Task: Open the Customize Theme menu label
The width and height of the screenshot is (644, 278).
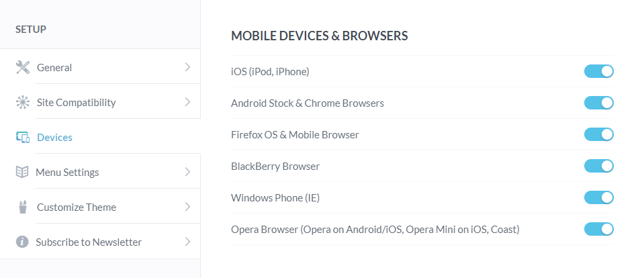Action: pyautogui.click(x=77, y=207)
